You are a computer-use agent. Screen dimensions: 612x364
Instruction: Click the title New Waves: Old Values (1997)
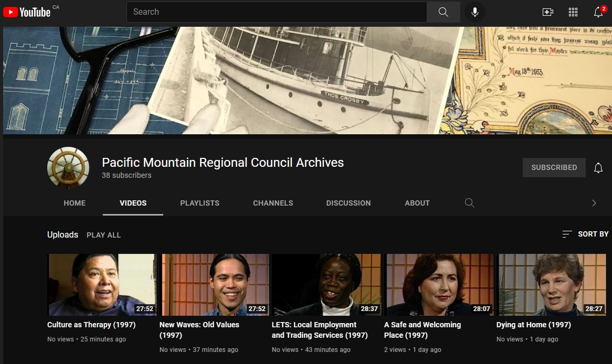point(199,330)
